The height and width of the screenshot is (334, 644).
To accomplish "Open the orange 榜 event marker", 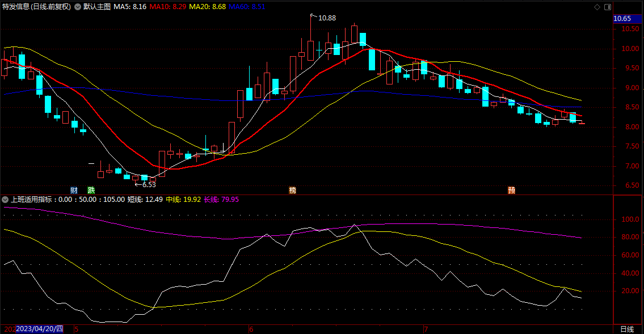I will pyautogui.click(x=292, y=190).
